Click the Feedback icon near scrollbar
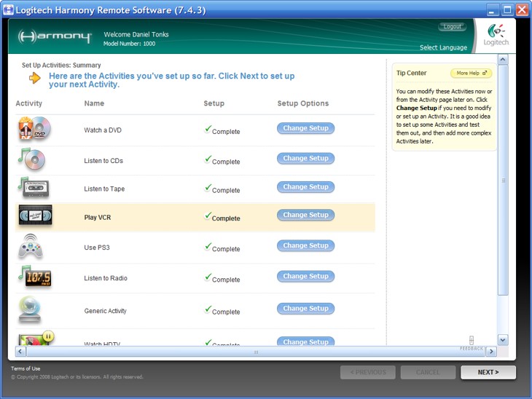Image resolution: width=532 pixels, height=399 pixels. point(472,342)
